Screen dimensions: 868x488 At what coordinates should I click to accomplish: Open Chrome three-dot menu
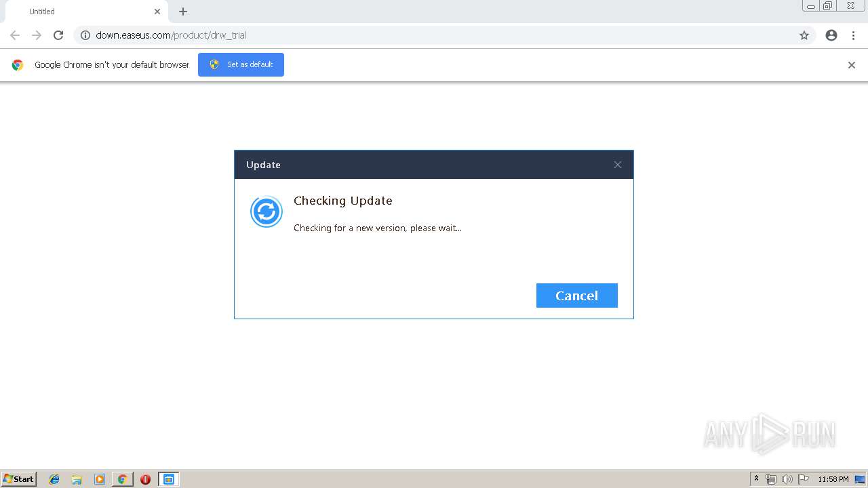tap(853, 35)
